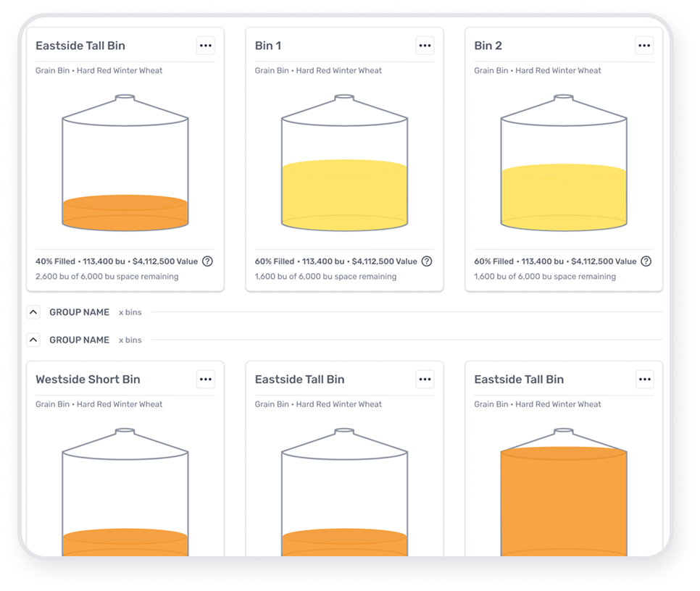Open options for the nearly full Eastside Tall Bin
Viewport: 700px width, 591px height.
tap(644, 380)
